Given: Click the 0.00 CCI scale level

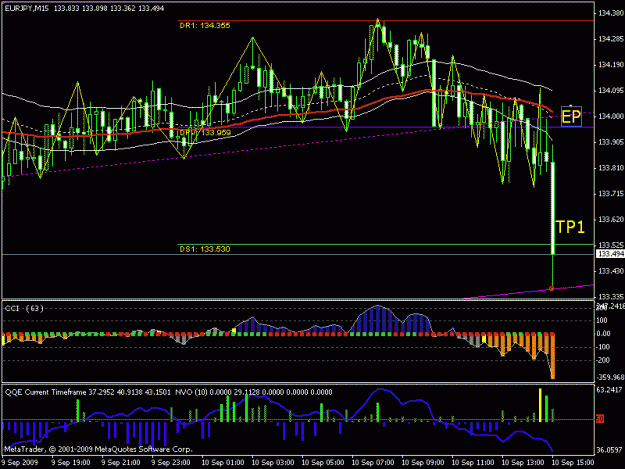Looking at the screenshot, I should (603, 334).
